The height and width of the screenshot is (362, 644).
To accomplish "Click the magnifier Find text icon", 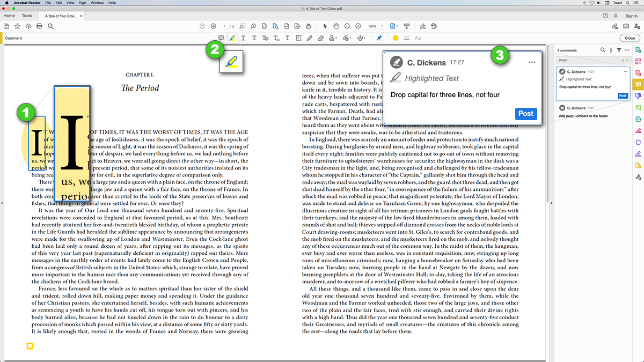I will 50,26.
